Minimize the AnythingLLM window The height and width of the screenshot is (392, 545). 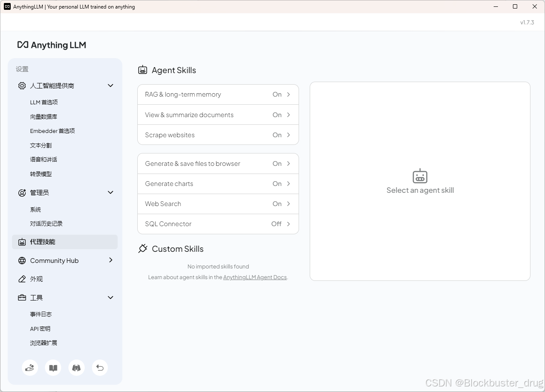[x=495, y=6]
